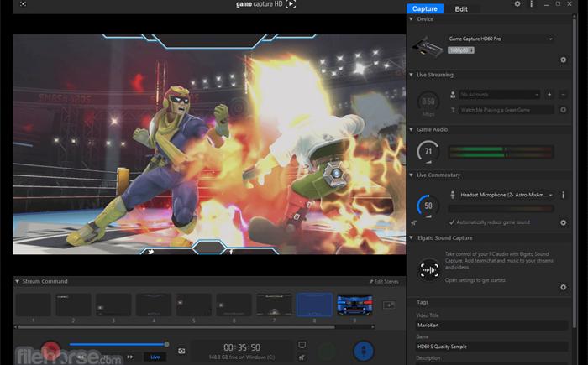Click the Flashback timeline handle

coord(166,344)
